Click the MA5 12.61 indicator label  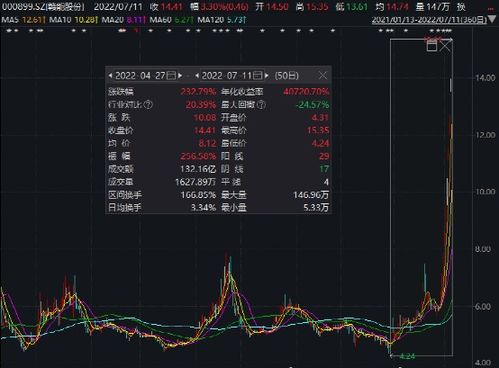23,20
